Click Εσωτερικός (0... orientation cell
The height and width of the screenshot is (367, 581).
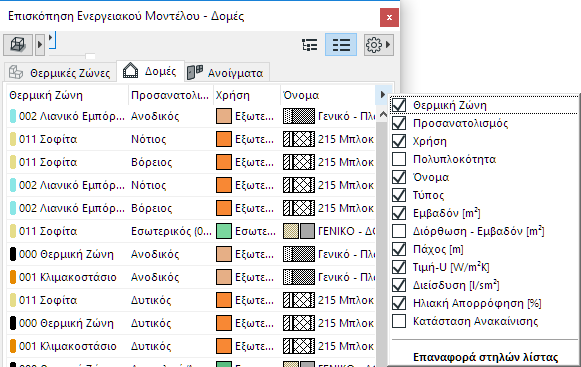pos(171,231)
